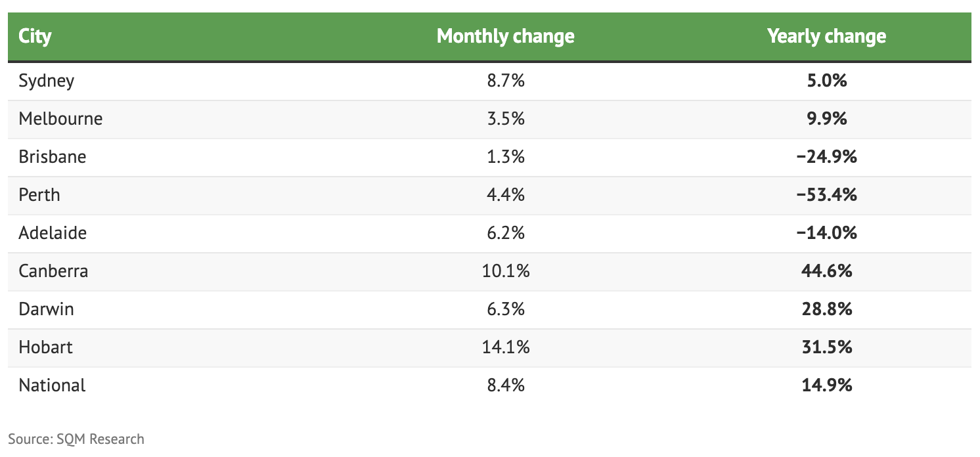Select the Perth city cell
This screenshot has height=457, width=980.
(39, 196)
